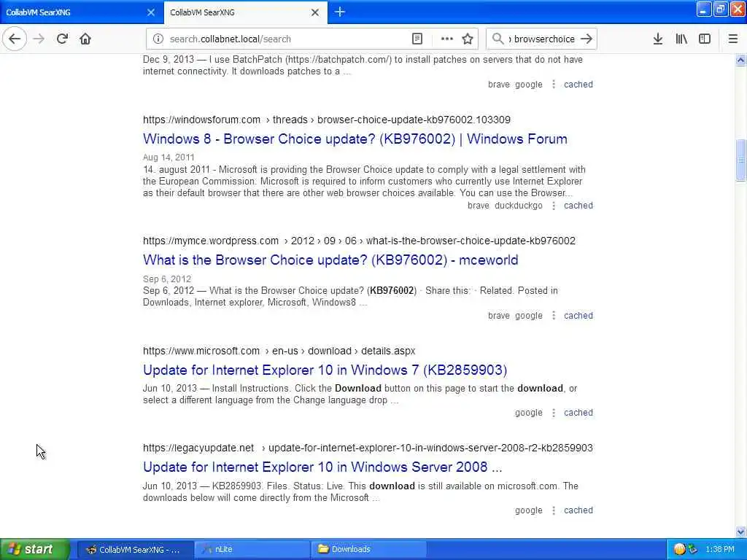Open cached copy of the legacyupdate result

click(x=578, y=510)
